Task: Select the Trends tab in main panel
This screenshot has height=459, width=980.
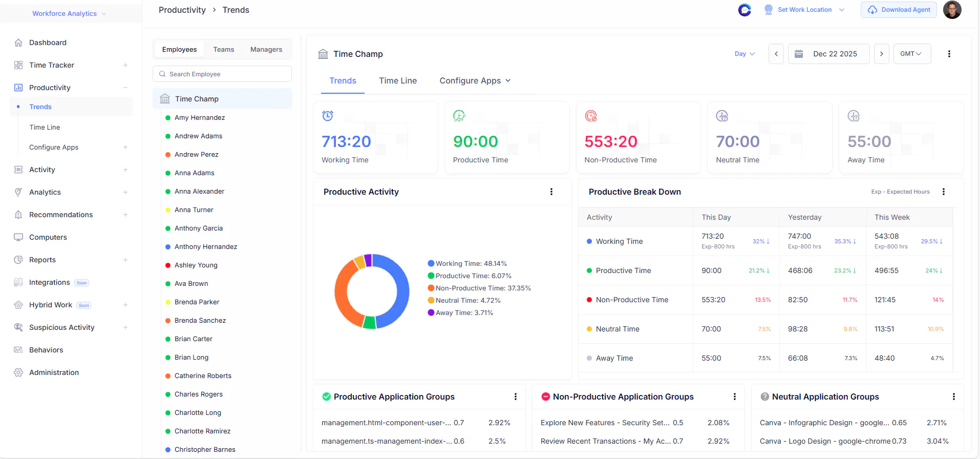Action: click(343, 80)
